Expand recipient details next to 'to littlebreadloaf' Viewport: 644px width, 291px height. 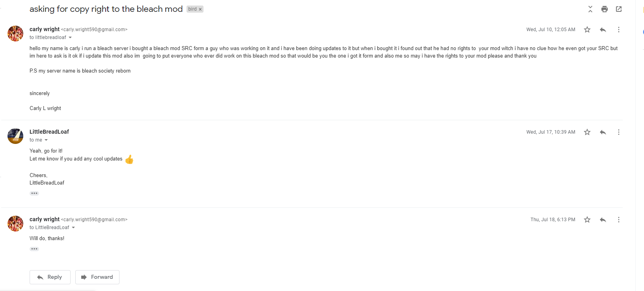pyautogui.click(x=70, y=37)
